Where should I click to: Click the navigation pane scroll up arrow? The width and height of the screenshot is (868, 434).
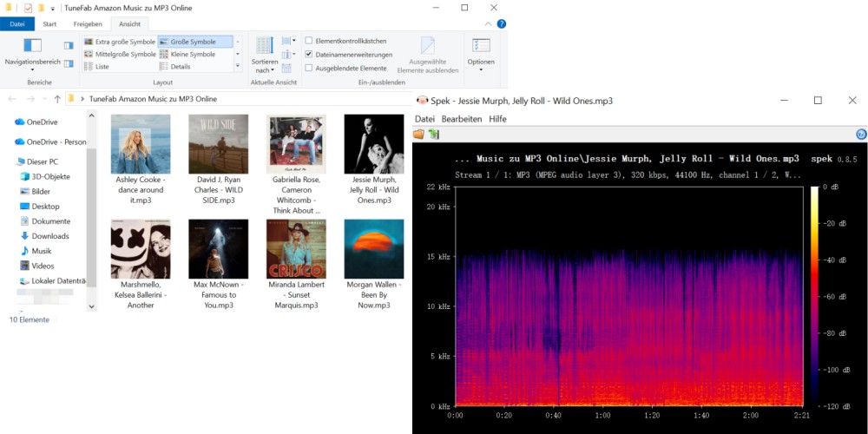(91, 115)
